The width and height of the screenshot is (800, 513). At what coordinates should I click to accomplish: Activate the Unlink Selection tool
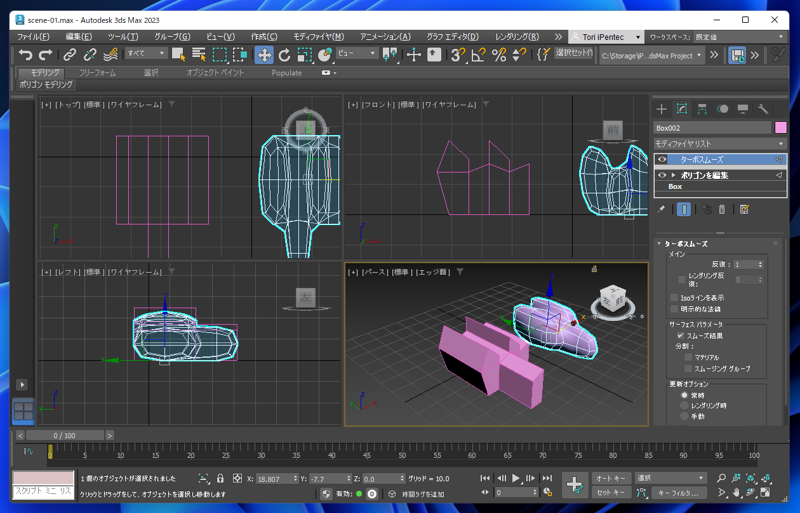click(90, 55)
